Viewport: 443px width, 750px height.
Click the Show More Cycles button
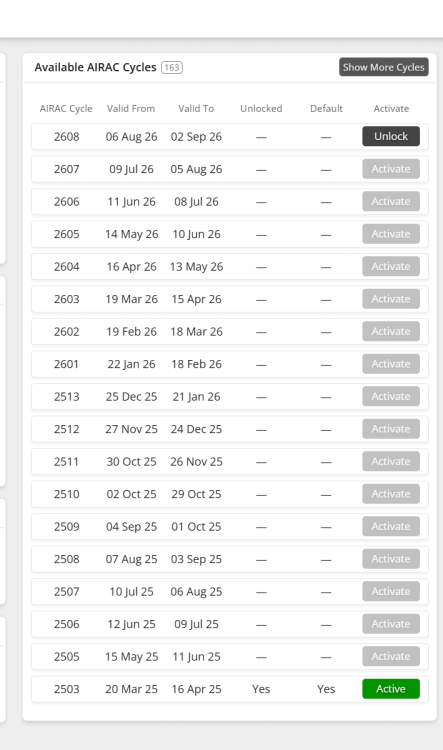[x=384, y=67]
